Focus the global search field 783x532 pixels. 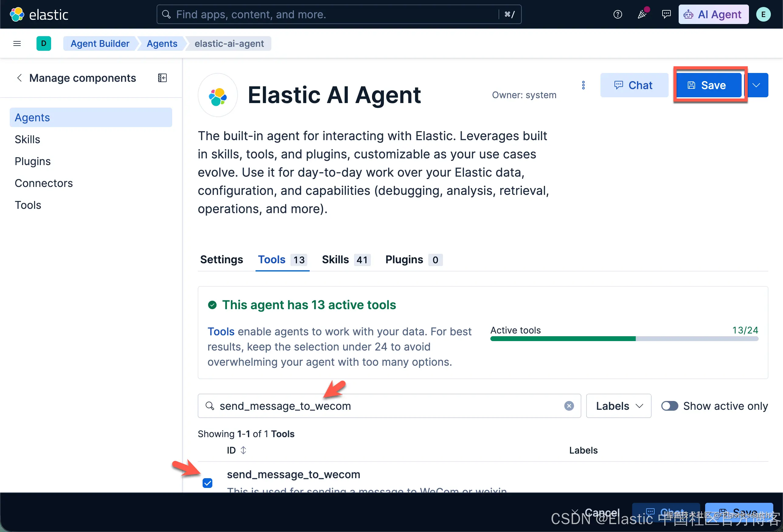(x=339, y=15)
